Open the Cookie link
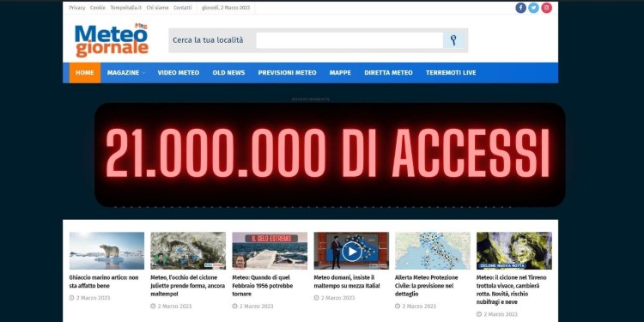Image resolution: width=644 pixels, height=322 pixels. tap(98, 8)
